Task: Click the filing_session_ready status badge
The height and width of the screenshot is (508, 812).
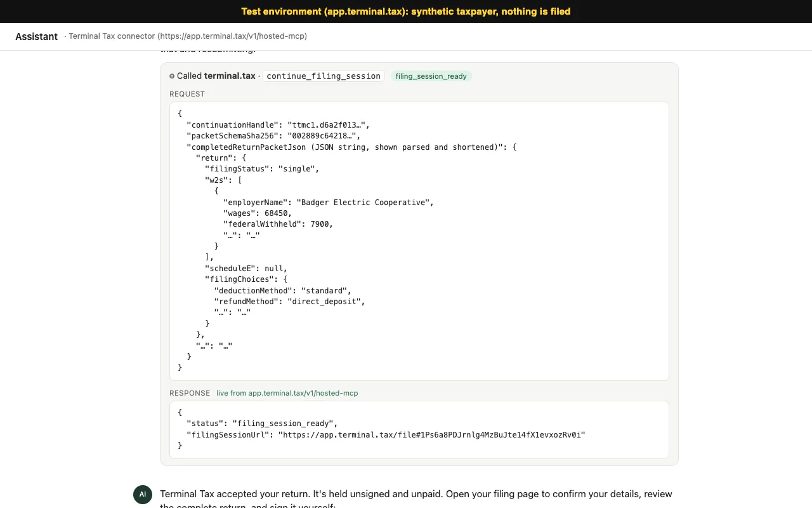Action: click(431, 76)
